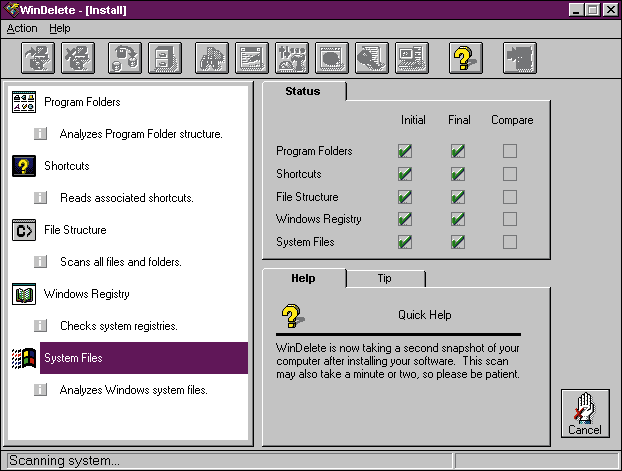Toggle Shortcuts Final checkbox

point(458,174)
